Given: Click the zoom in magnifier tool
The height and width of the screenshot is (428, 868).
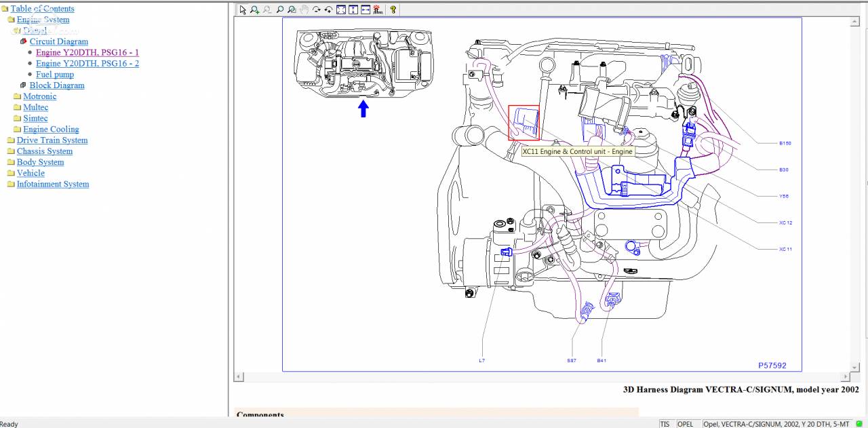Looking at the screenshot, I should tap(254, 10).
